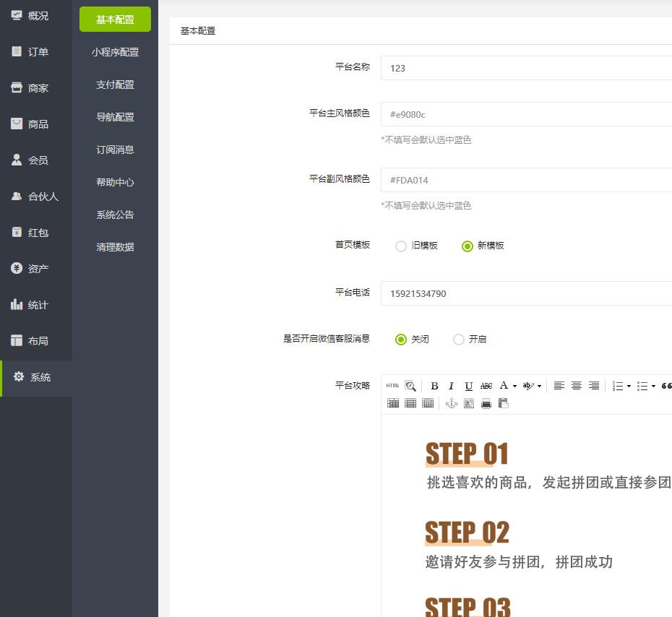Open the 系统公告 page

115,215
